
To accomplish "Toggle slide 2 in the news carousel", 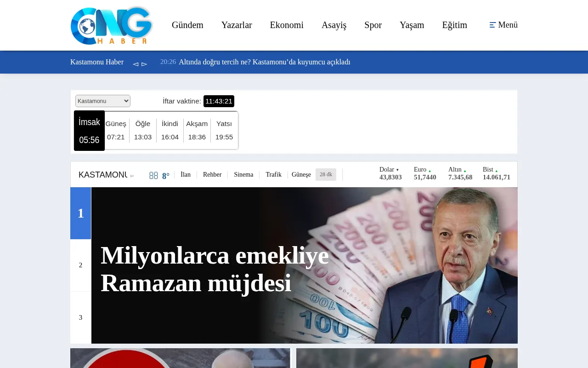I will pos(80,265).
